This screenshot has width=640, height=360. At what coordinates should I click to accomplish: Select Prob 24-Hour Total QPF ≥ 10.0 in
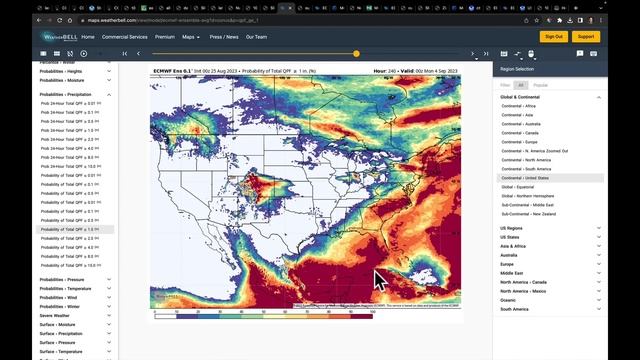[71, 167]
